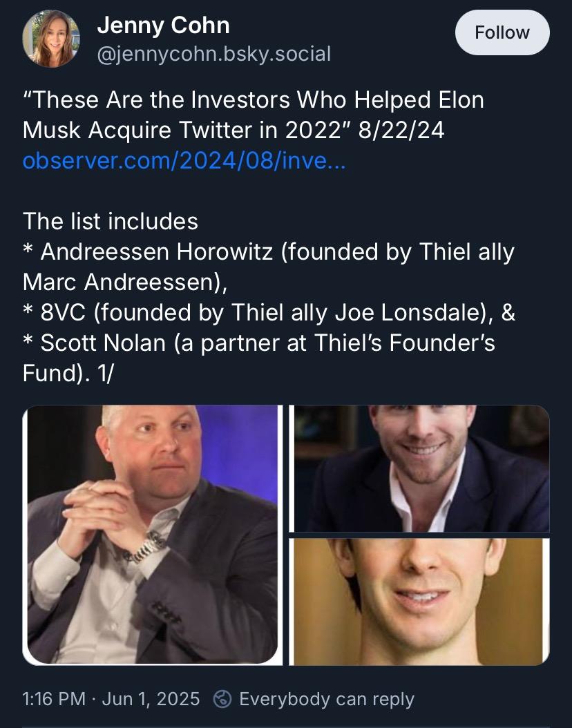This screenshot has height=728, width=572.
Task: Click the globe icon beside reply setting
Action: pyautogui.click(x=222, y=699)
